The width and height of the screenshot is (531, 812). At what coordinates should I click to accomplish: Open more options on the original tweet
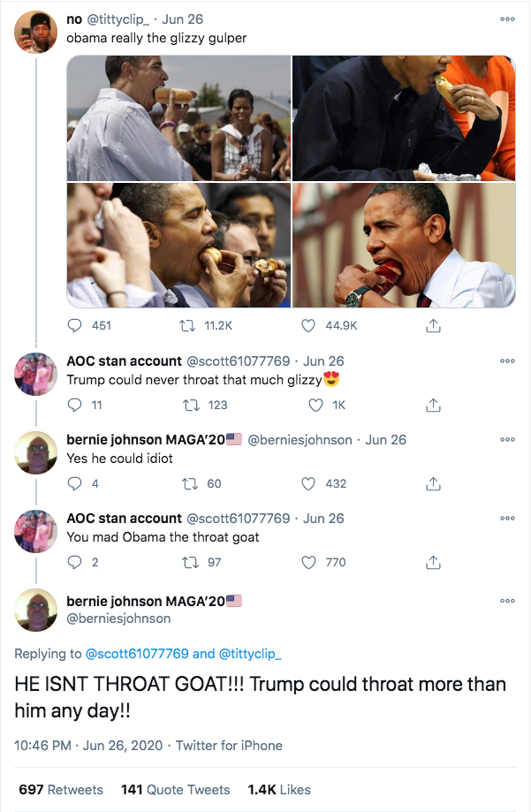click(x=508, y=19)
